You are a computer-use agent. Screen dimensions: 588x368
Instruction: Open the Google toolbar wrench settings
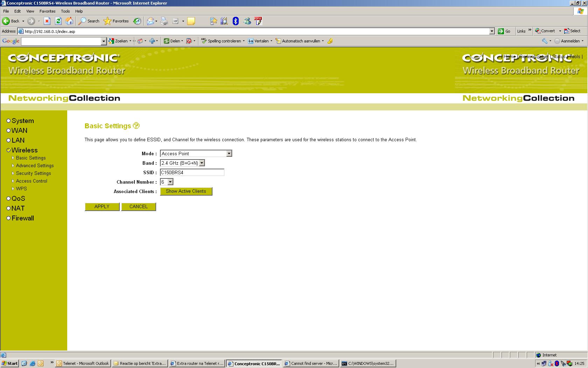pyautogui.click(x=545, y=41)
